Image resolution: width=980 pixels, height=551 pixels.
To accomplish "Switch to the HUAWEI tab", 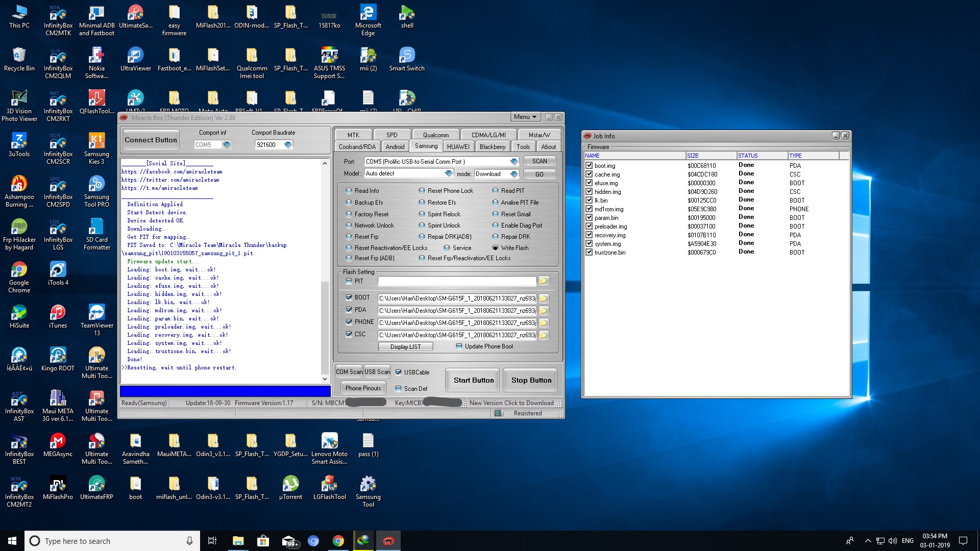I will point(458,147).
